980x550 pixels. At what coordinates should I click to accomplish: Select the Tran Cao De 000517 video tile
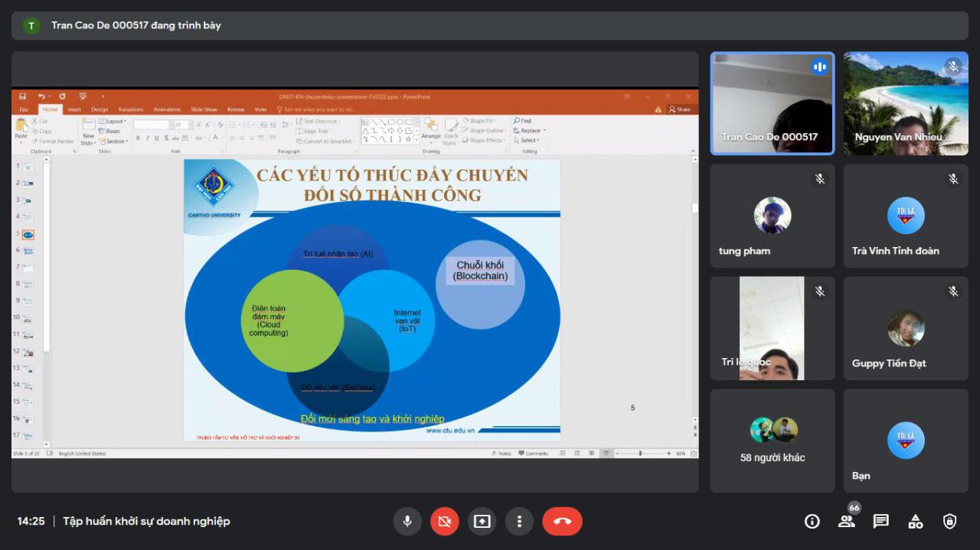tap(773, 103)
